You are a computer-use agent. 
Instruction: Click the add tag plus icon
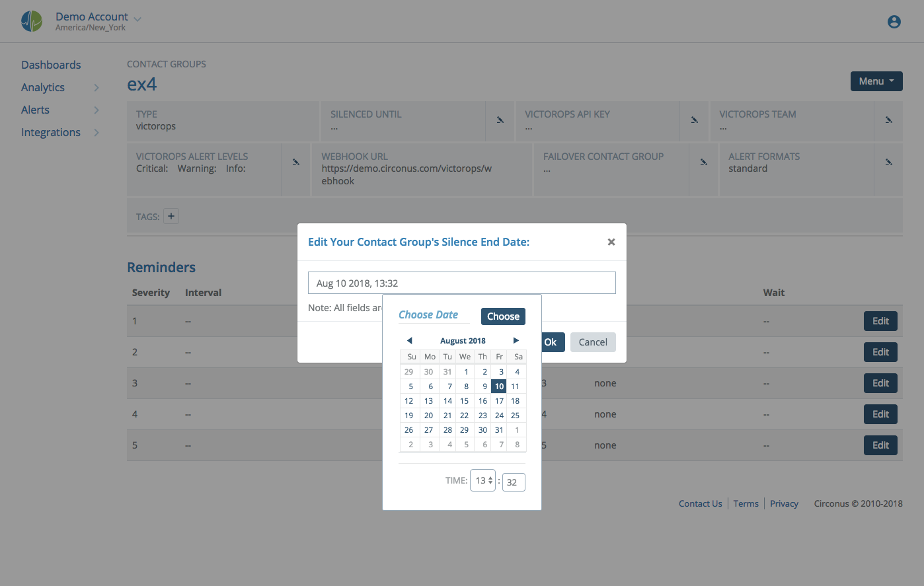pos(171,216)
